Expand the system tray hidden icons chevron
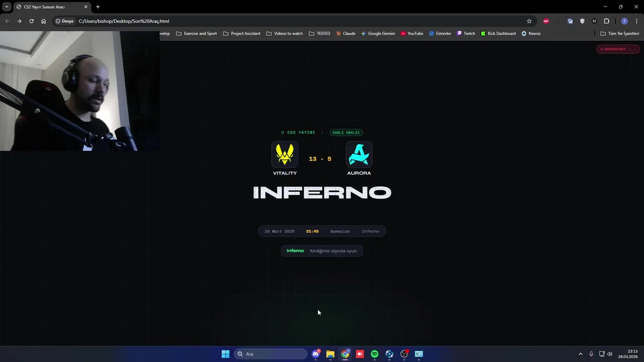Screen dimensions: 644x362 [x=580, y=354]
